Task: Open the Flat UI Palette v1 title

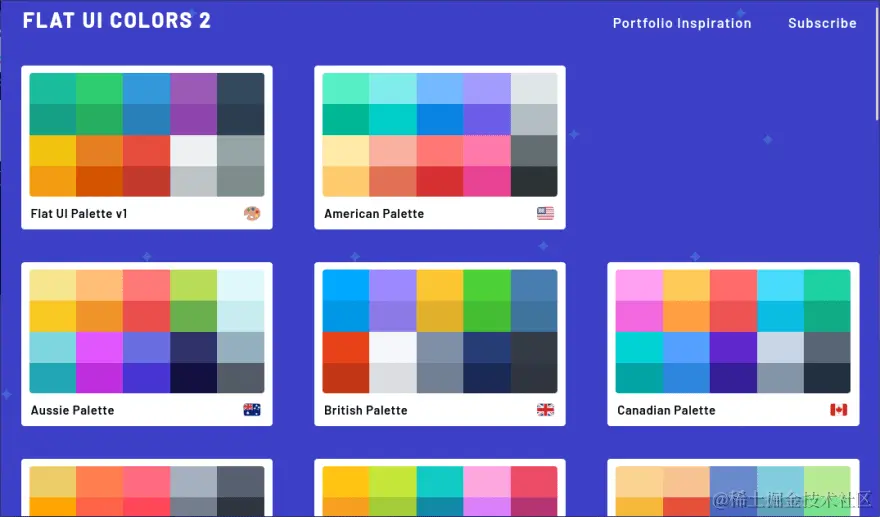Action: coord(79,214)
